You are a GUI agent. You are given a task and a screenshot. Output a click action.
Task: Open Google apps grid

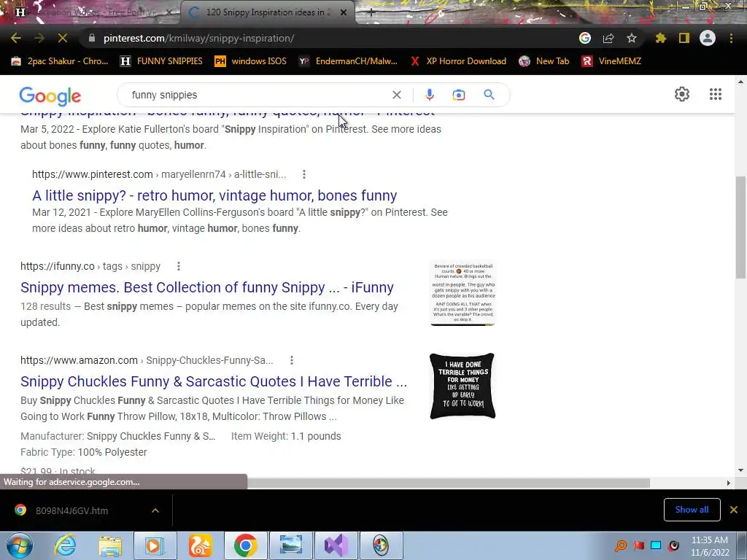pyautogui.click(x=715, y=94)
